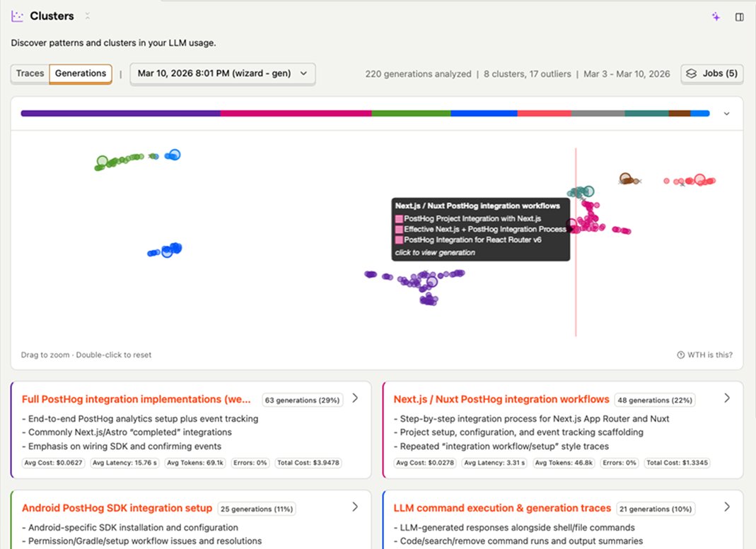The image size is (756, 549).
Task: Click the 21 generations (10%) badge
Action: pos(656,509)
